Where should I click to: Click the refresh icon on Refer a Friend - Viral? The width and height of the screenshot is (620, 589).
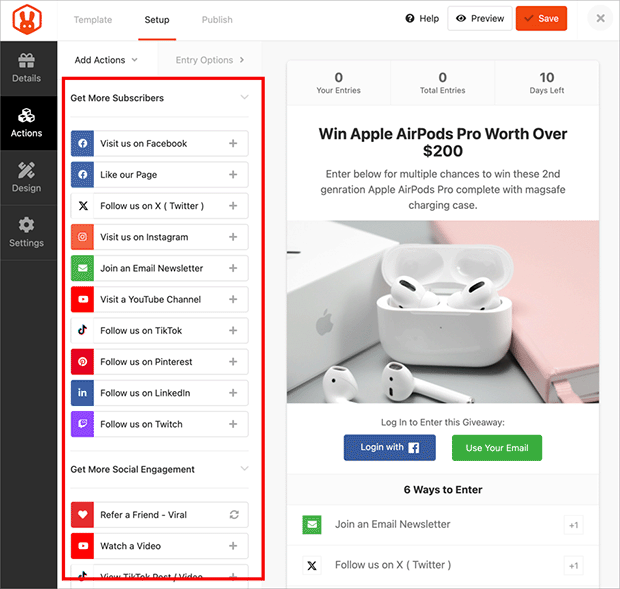pos(234,515)
